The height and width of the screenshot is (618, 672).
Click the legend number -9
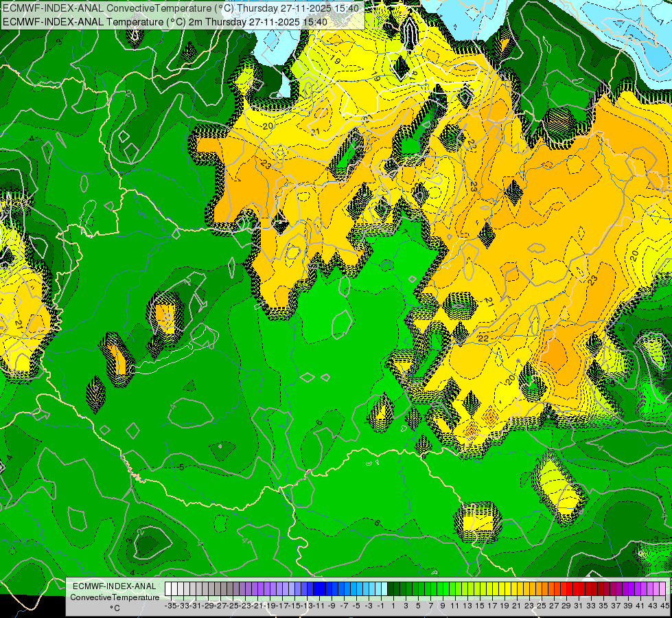[332, 606]
